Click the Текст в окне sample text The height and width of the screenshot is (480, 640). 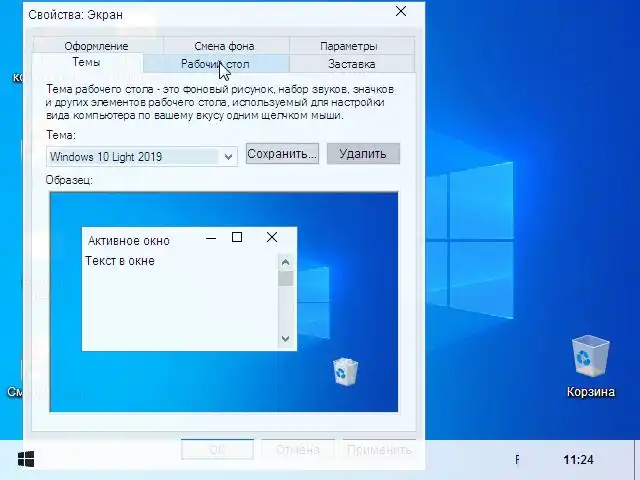[x=120, y=261]
